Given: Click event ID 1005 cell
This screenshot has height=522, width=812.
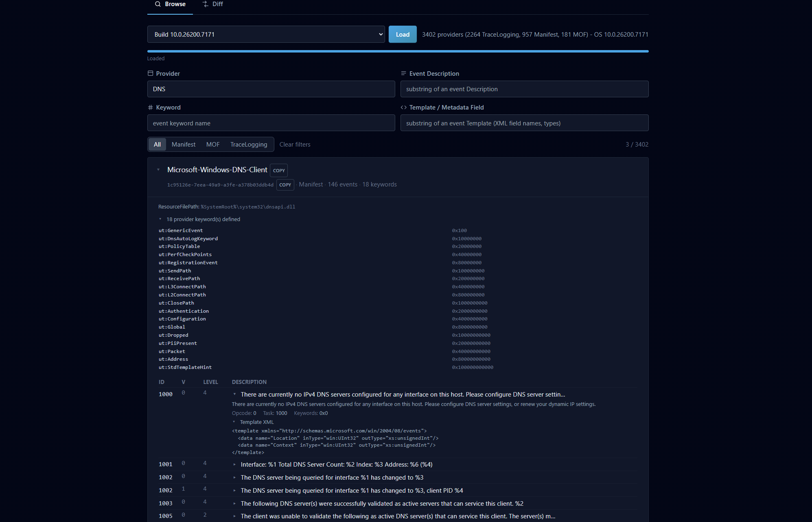Looking at the screenshot, I should [166, 516].
